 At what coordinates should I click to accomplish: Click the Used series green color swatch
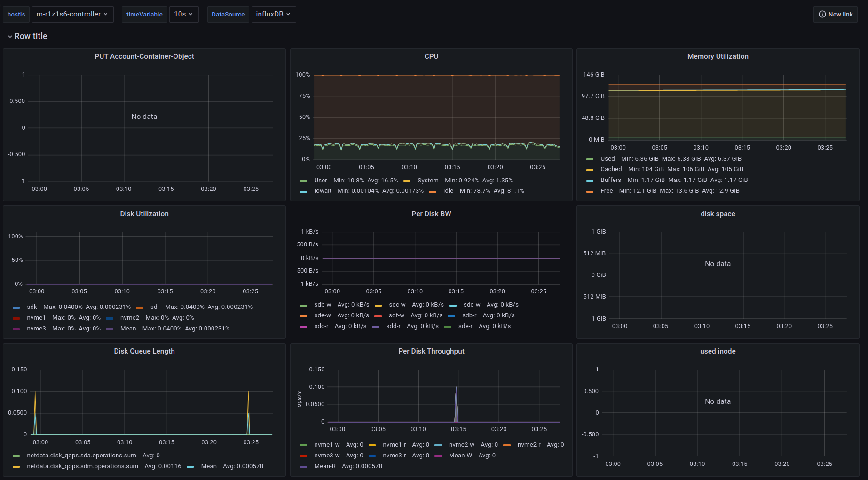pyautogui.click(x=590, y=159)
